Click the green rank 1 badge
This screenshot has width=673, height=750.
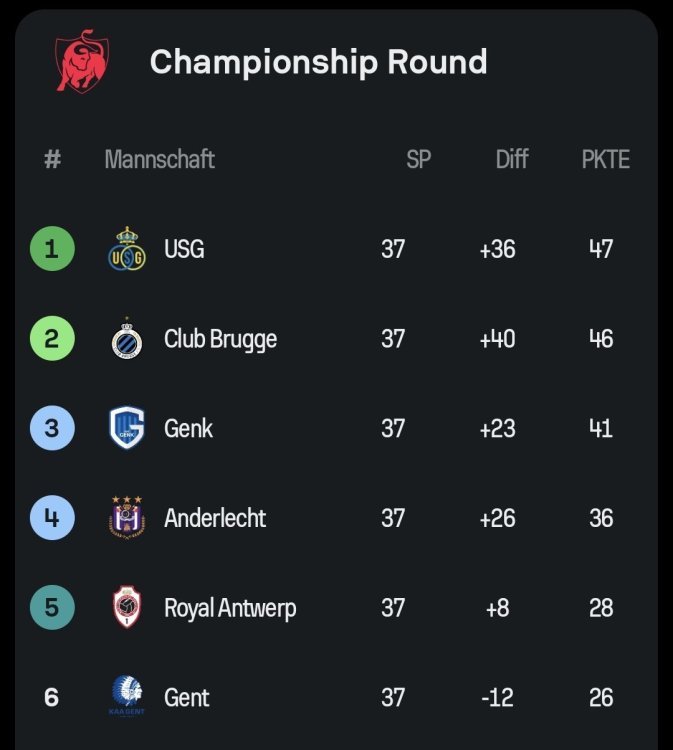click(x=52, y=249)
